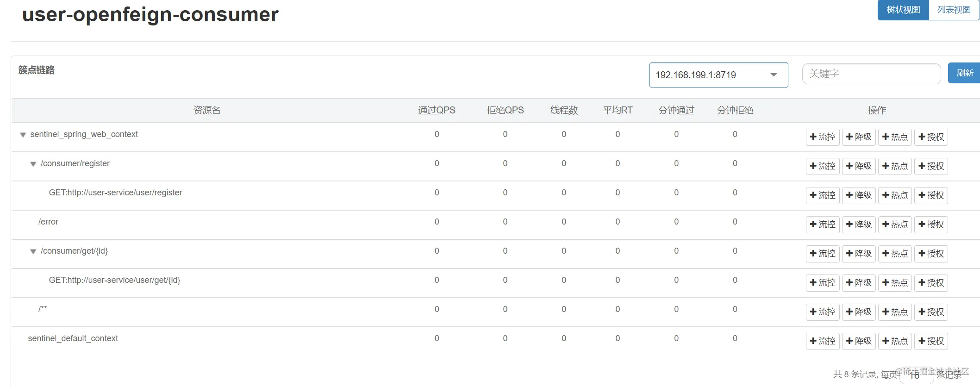Add 授权 rule for /consumer/get/{id}
The height and width of the screenshot is (387, 980).
[931, 254]
